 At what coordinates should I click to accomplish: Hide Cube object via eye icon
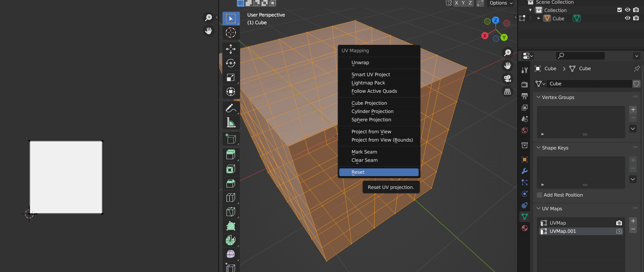point(627,18)
